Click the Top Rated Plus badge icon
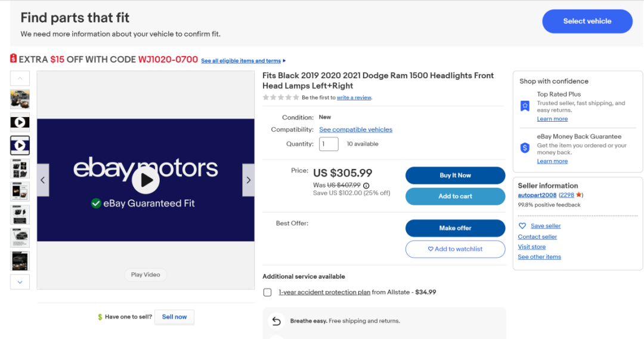This screenshot has width=644, height=339. click(525, 106)
